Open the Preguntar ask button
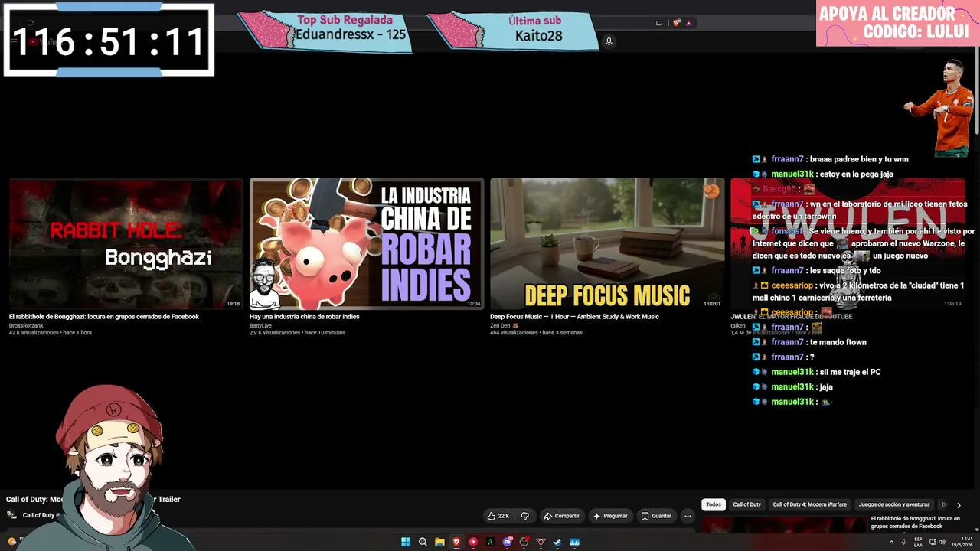This screenshot has height=551, width=980. point(610,516)
